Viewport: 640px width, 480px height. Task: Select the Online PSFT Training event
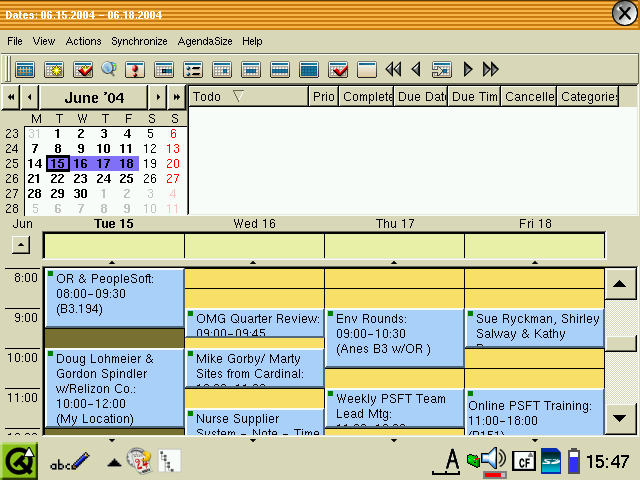(x=535, y=412)
